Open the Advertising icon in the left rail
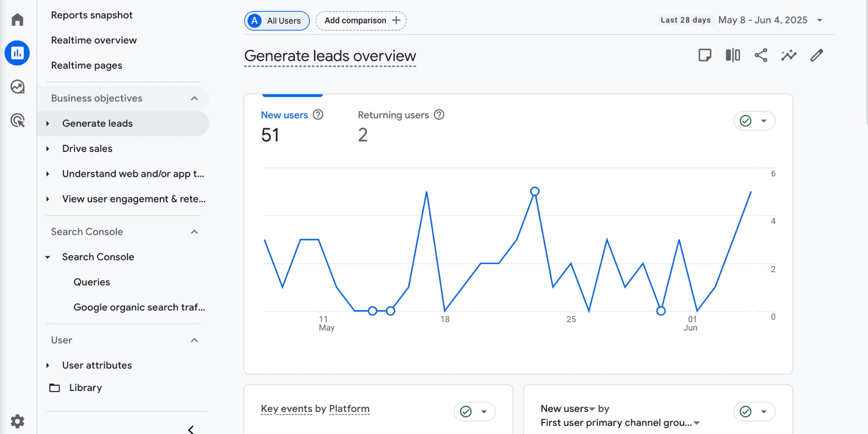 tap(17, 120)
